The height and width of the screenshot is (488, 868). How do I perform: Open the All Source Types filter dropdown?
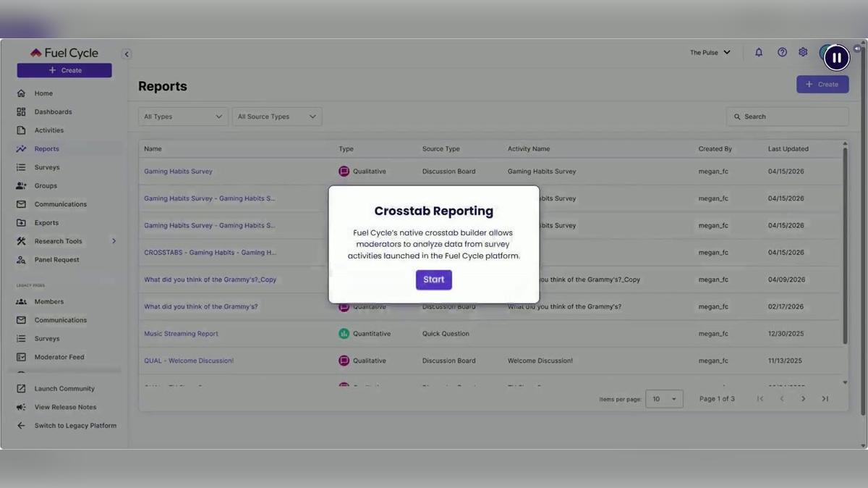[277, 117]
